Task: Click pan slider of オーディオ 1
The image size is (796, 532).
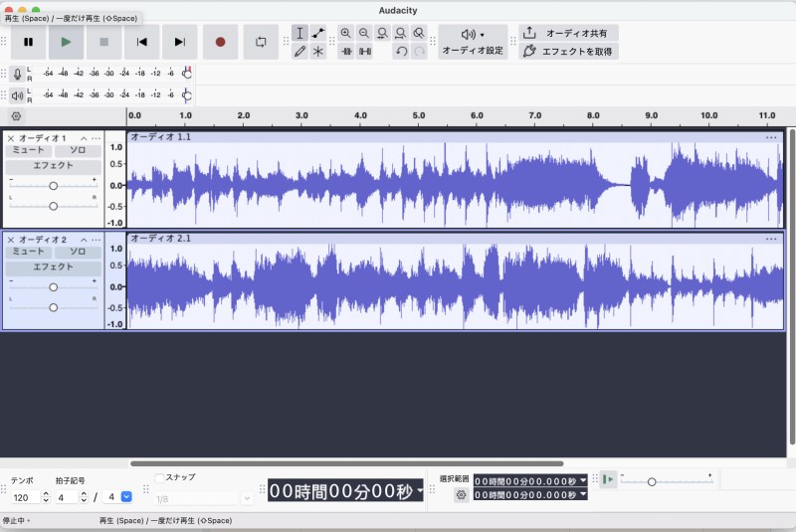Action: tap(54, 207)
